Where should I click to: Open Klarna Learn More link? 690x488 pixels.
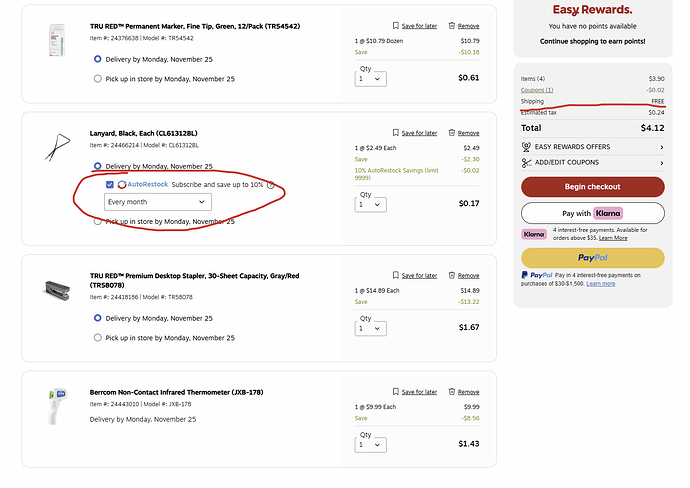(x=613, y=238)
